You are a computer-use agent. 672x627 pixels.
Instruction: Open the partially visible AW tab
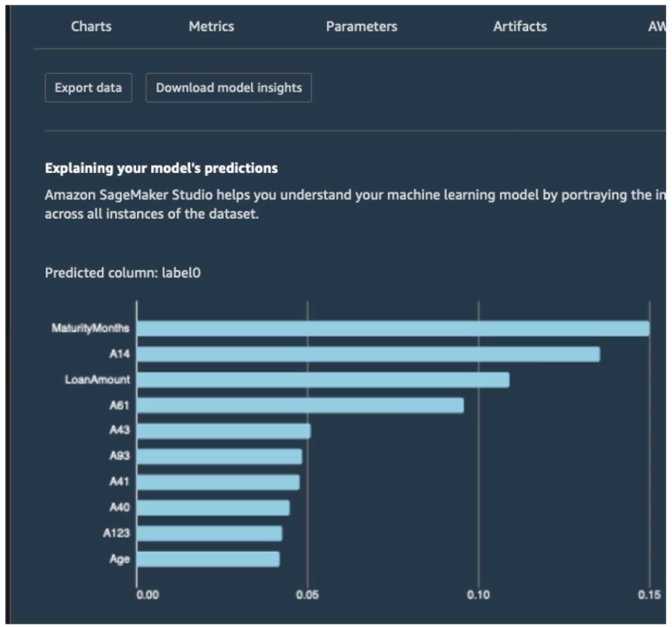(x=657, y=26)
